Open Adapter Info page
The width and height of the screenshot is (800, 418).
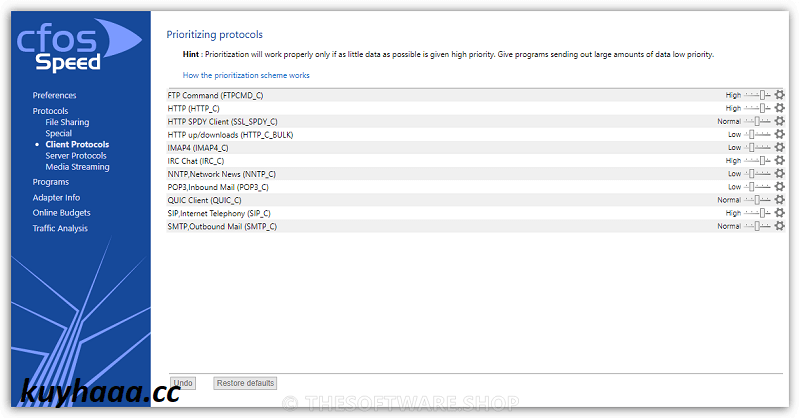56,198
